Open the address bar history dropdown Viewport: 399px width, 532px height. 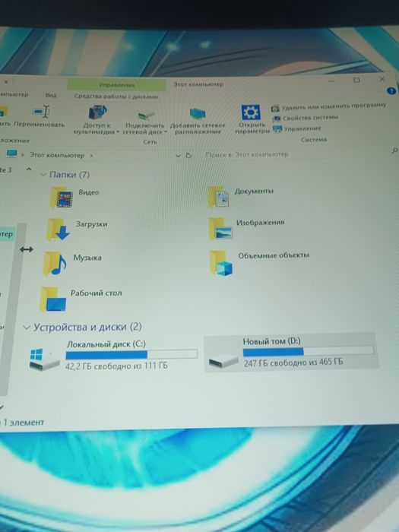click(x=179, y=156)
